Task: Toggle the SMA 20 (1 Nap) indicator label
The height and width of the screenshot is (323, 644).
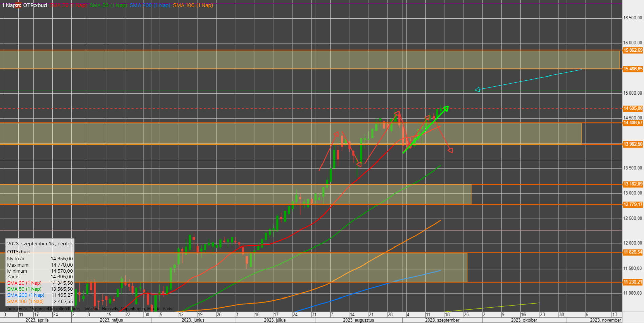Action: click(69, 5)
